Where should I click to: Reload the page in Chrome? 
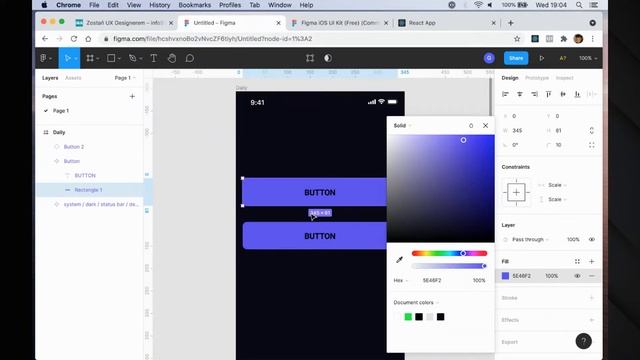coord(73,39)
